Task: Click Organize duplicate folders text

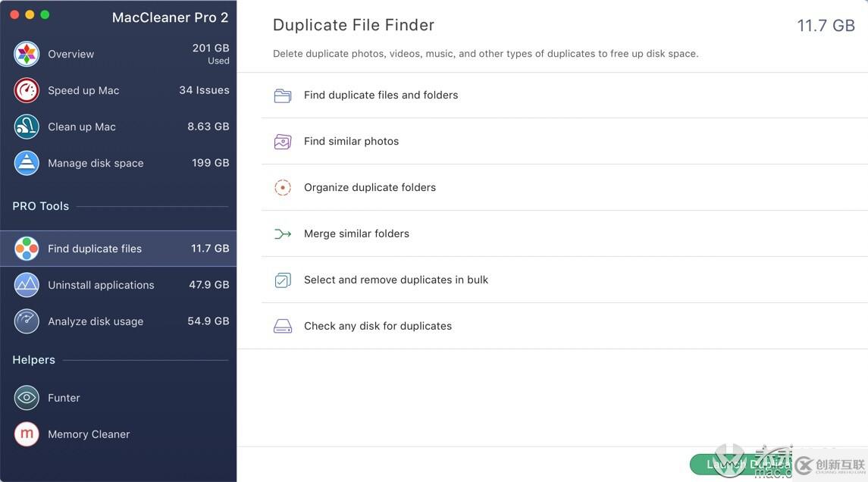Action: click(370, 188)
